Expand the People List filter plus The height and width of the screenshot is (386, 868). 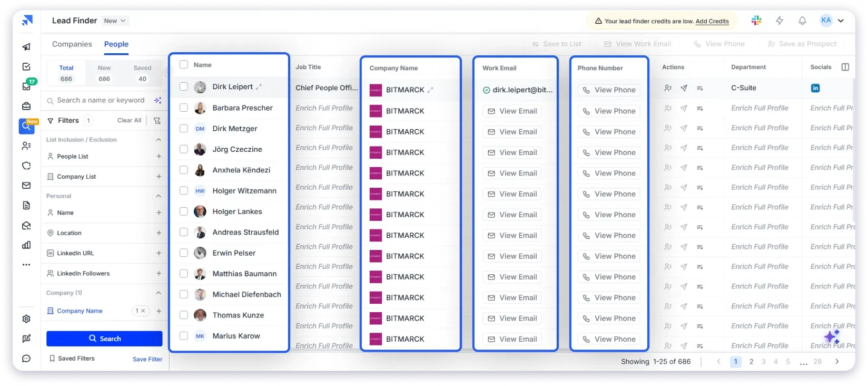coord(159,156)
